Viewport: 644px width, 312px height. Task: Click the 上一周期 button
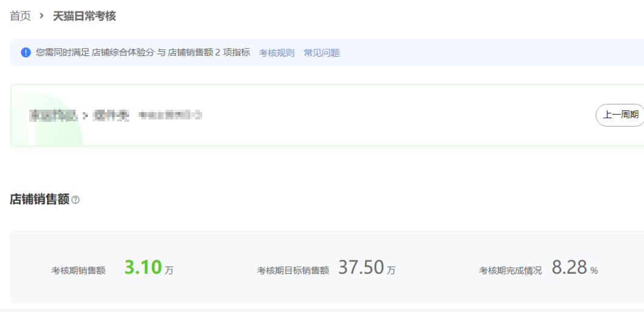click(620, 115)
